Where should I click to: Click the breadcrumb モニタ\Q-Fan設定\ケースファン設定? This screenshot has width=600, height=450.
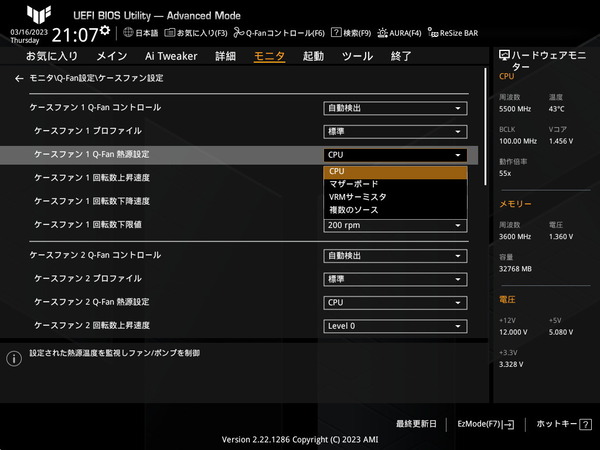(x=96, y=78)
